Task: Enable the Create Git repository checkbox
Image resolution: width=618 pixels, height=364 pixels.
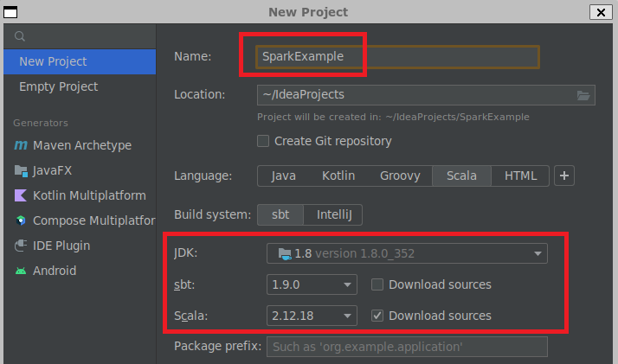Action: (x=263, y=141)
